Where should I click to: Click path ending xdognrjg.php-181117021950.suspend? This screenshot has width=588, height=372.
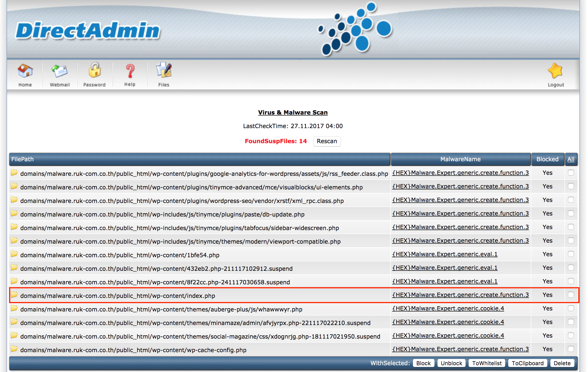tap(200, 337)
